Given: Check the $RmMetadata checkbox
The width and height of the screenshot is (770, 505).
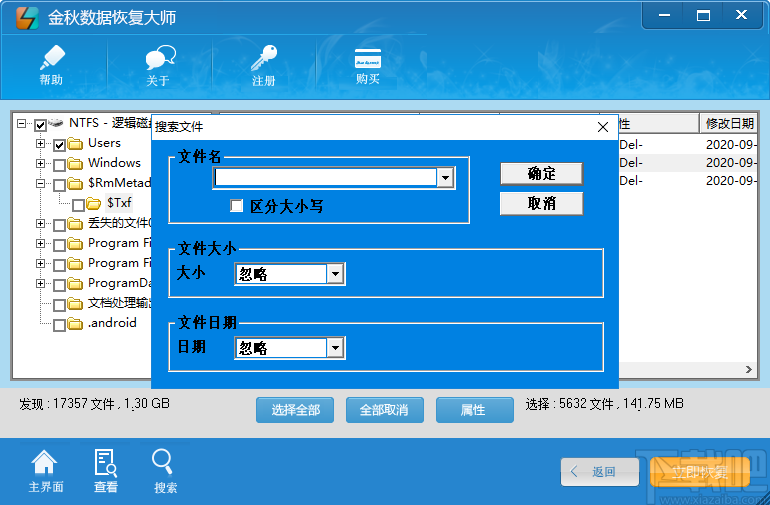Looking at the screenshot, I should (x=59, y=185).
